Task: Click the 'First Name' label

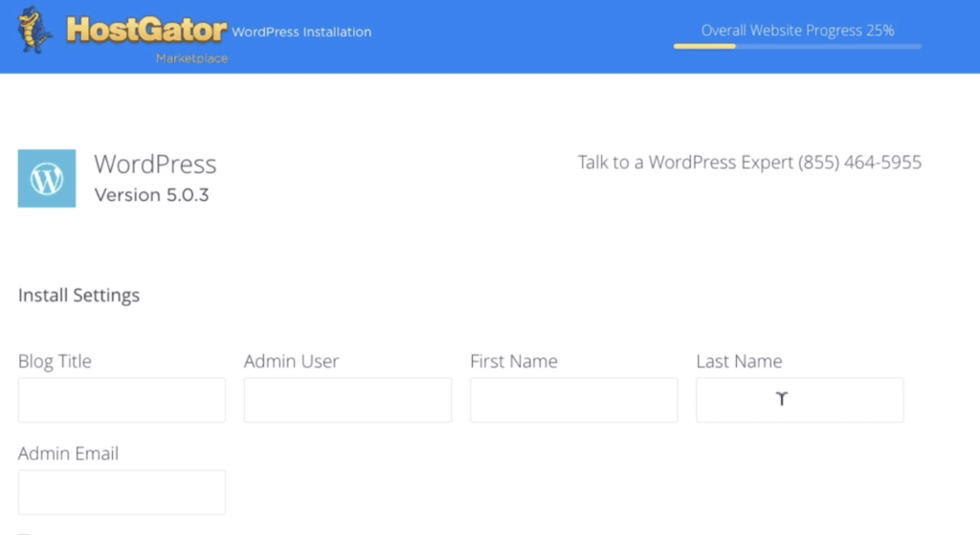Action: (514, 361)
